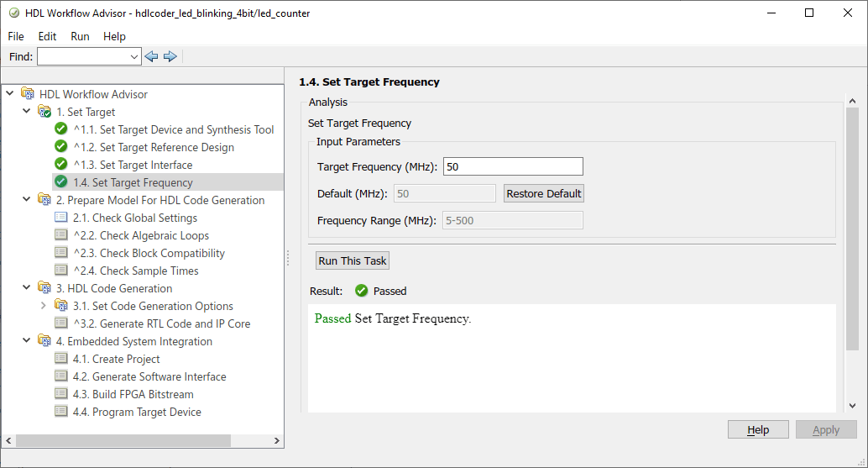The height and width of the screenshot is (468, 868).
Task: Collapse the 4. Embedded System Integration folder
Action: (x=27, y=341)
